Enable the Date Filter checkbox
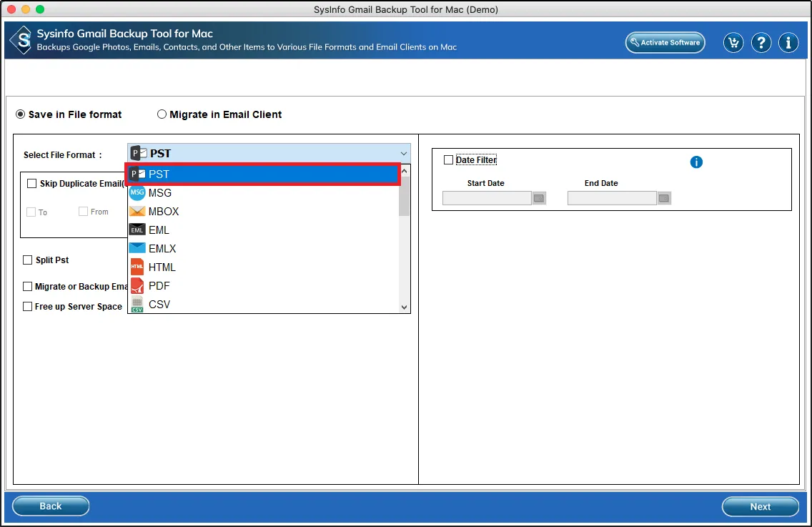 tap(449, 160)
